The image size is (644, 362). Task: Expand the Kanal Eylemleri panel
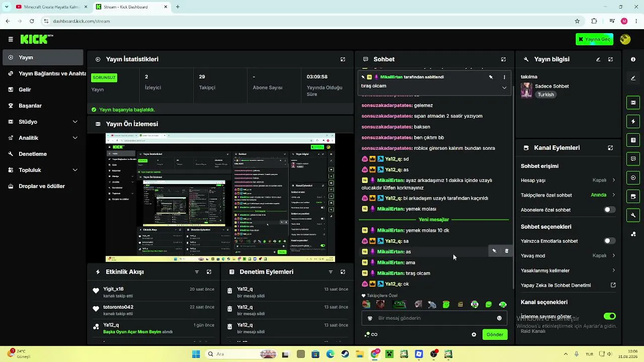[x=610, y=148]
